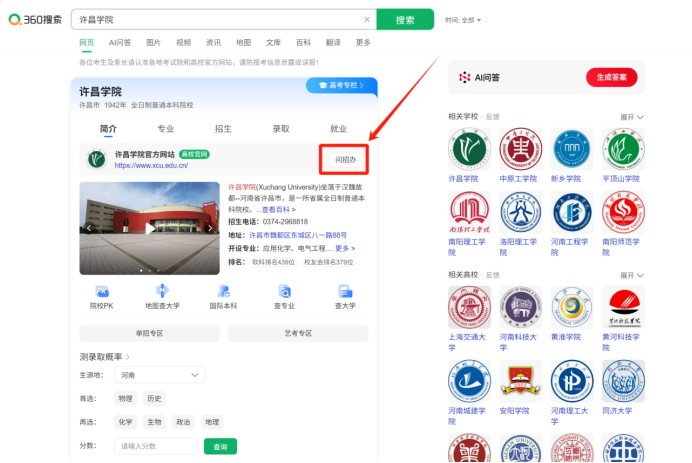Toggle the 地理 subject option
Viewport: 692px width, 463px height.
(x=212, y=422)
